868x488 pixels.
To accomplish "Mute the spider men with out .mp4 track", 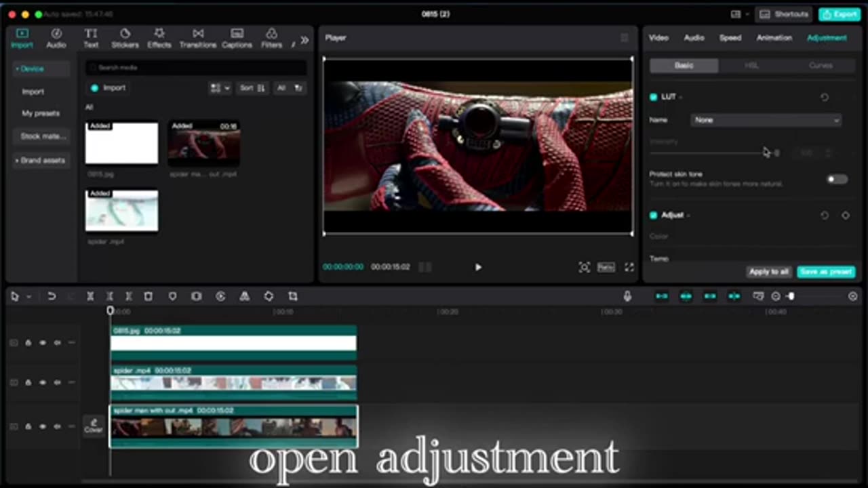I will coord(57,426).
